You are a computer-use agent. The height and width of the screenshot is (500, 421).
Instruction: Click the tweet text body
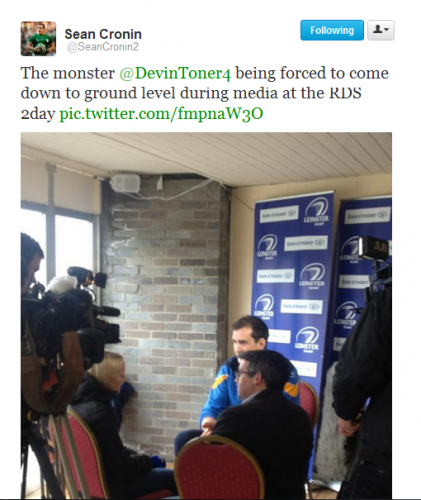[205, 93]
